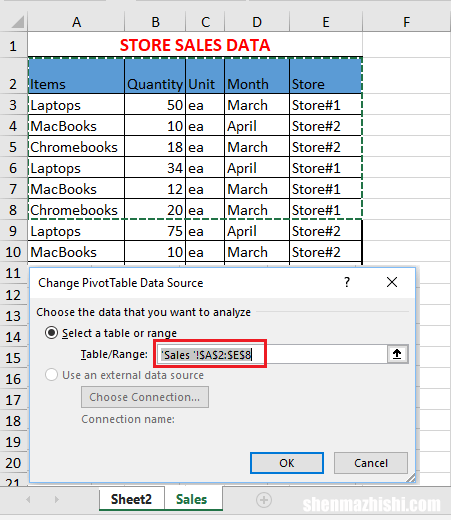451x520 pixels.
Task: Click the Cancel button
Action: (371, 463)
